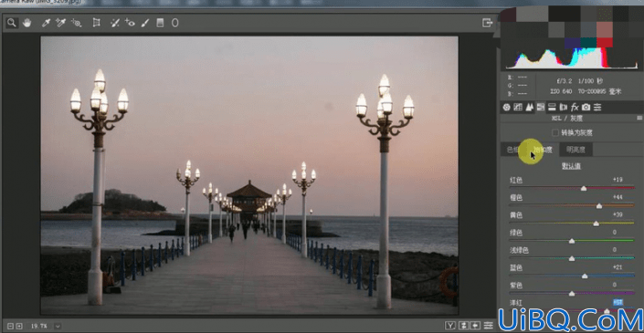Switch to the Luminance tab

575,150
